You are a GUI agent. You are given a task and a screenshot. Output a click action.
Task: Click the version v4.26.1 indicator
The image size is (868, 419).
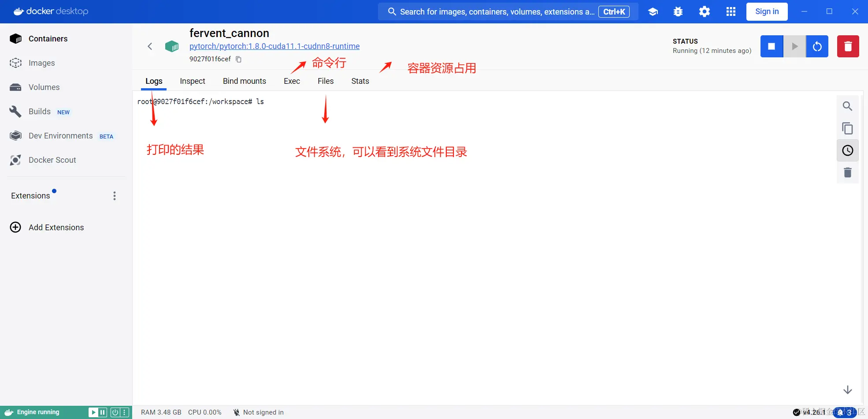809,412
